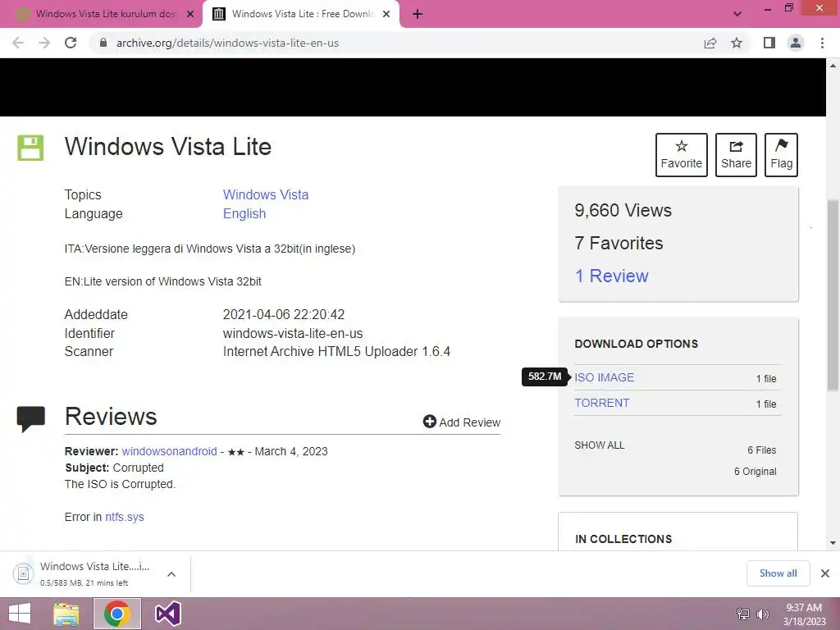Viewport: 840px width, 630px height.
Task: Click the green floppy disk software icon
Action: point(30,148)
